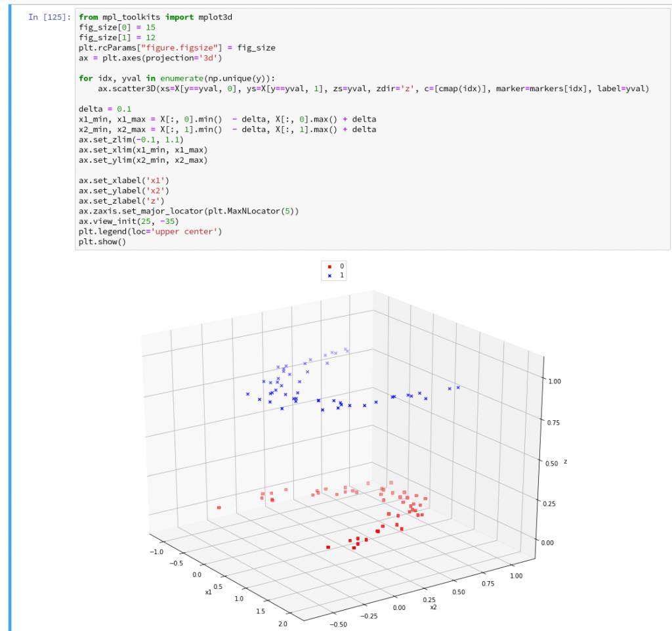This screenshot has width=672, height=631.
Task: Click the red square legend marker for class 0
Action: 328,267
